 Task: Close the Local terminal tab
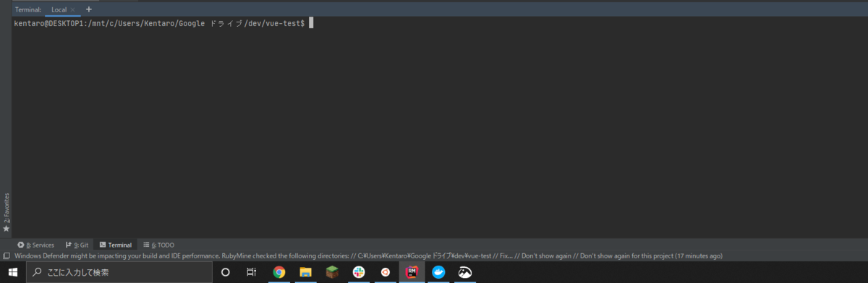coord(72,10)
